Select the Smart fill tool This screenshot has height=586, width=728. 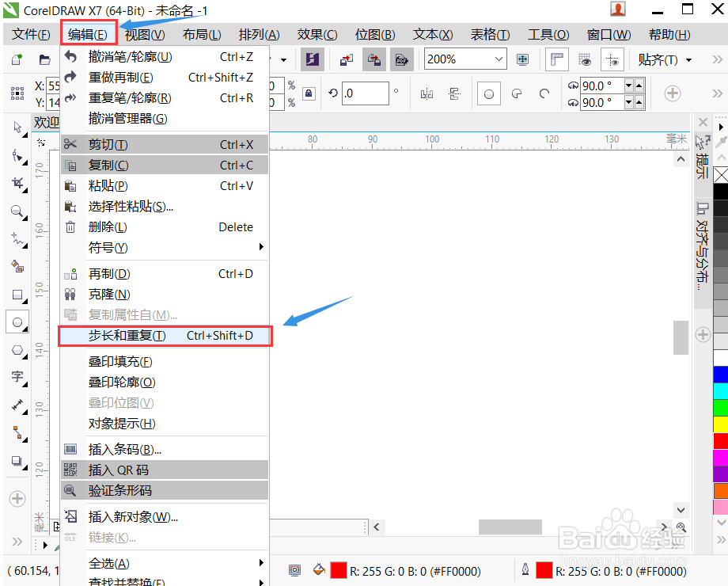tap(17, 267)
